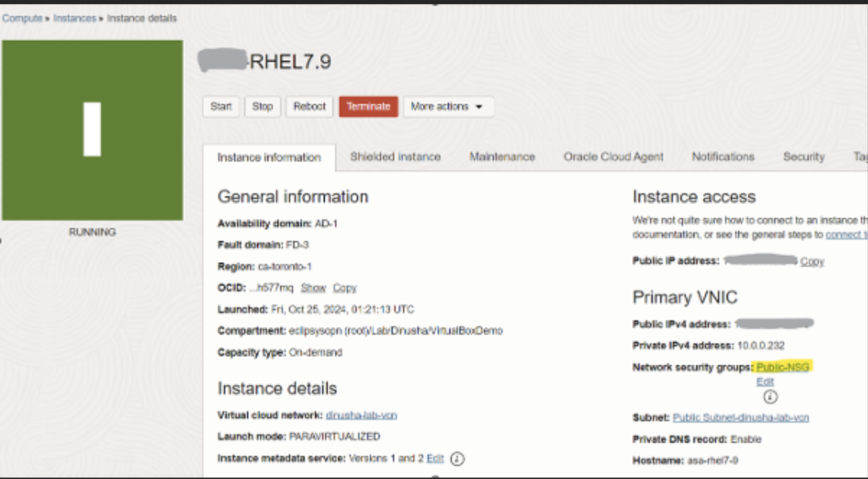Click the Region value ca-toronto-1

[x=285, y=266]
